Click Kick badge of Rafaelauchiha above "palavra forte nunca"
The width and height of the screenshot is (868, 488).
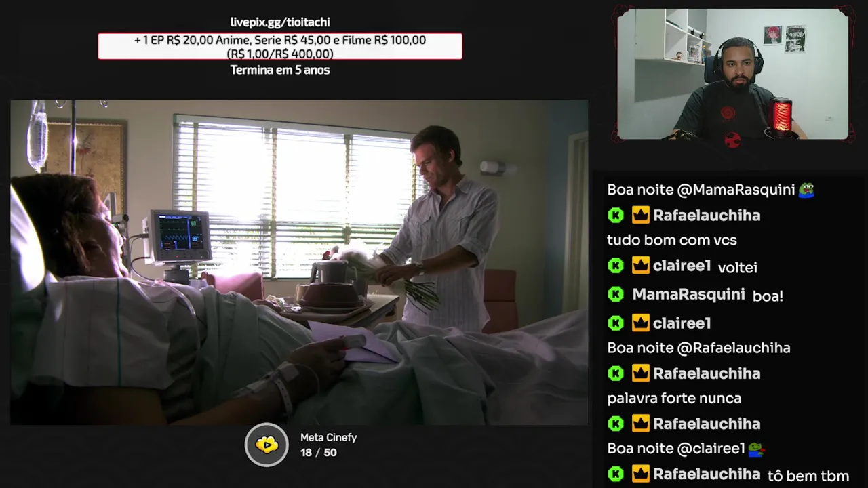pyautogui.click(x=616, y=373)
